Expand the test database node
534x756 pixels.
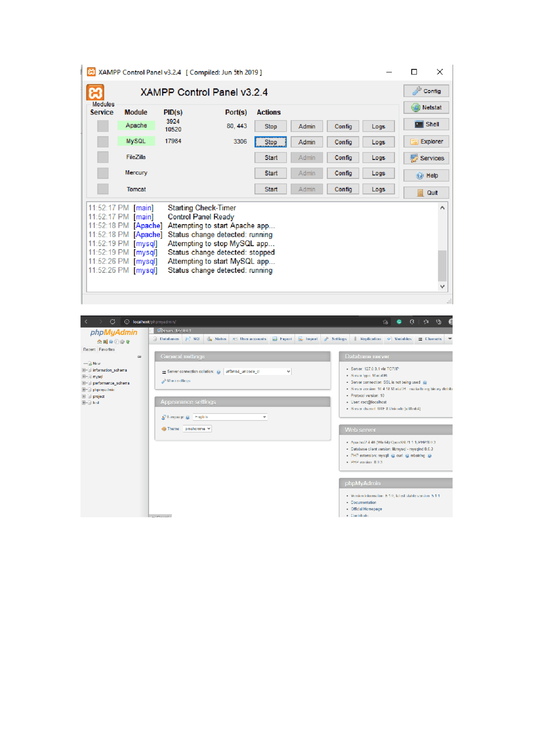pos(84,403)
